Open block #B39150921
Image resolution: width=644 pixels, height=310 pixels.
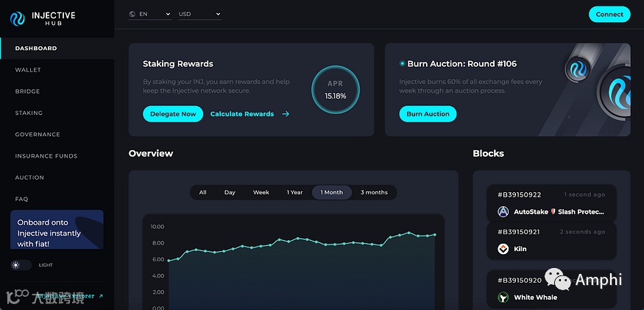[519, 232]
